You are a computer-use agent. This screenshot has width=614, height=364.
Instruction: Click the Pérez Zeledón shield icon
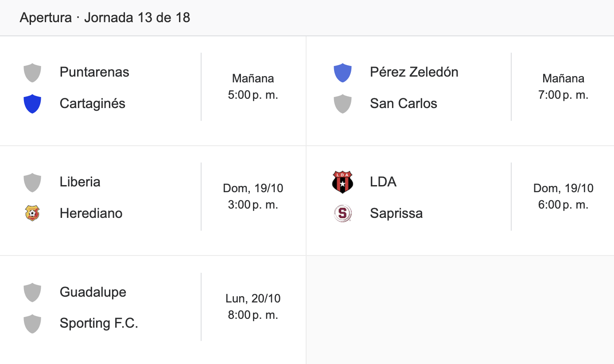click(342, 73)
